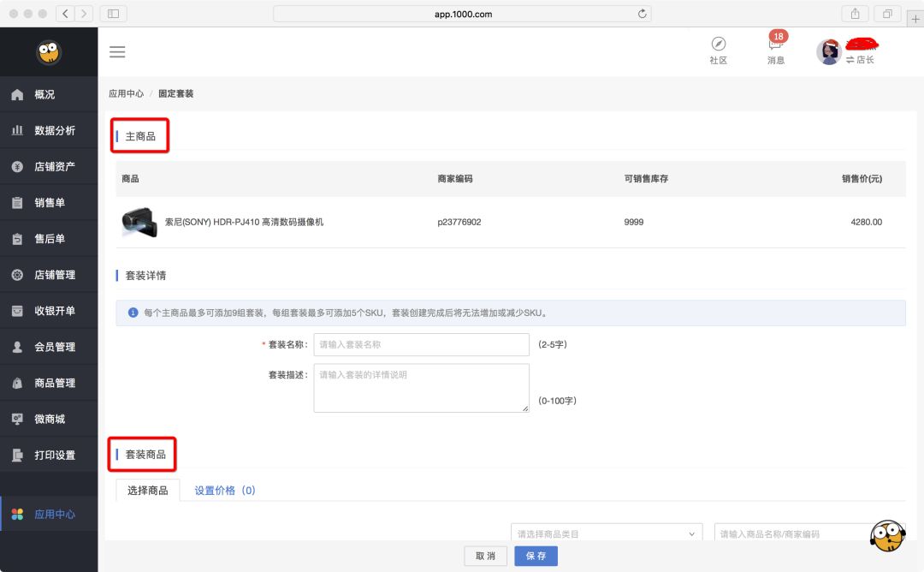Open the 销售单 sidebar item

click(x=41, y=202)
